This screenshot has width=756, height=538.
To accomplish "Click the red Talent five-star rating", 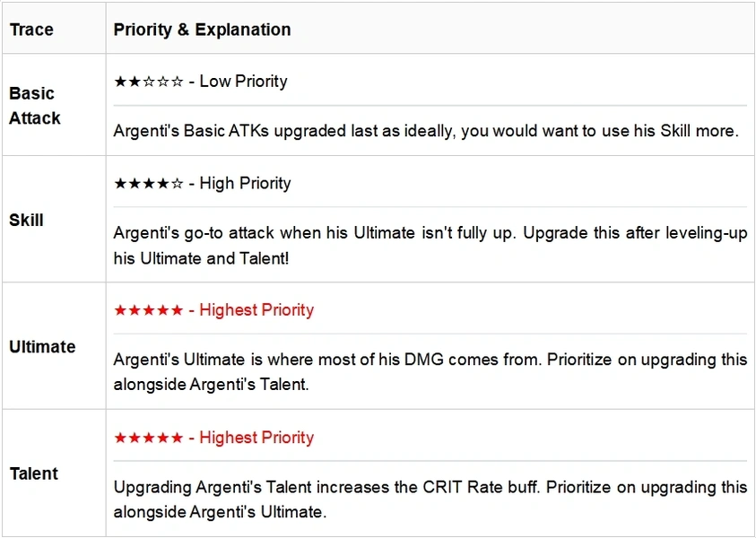I will [x=149, y=438].
